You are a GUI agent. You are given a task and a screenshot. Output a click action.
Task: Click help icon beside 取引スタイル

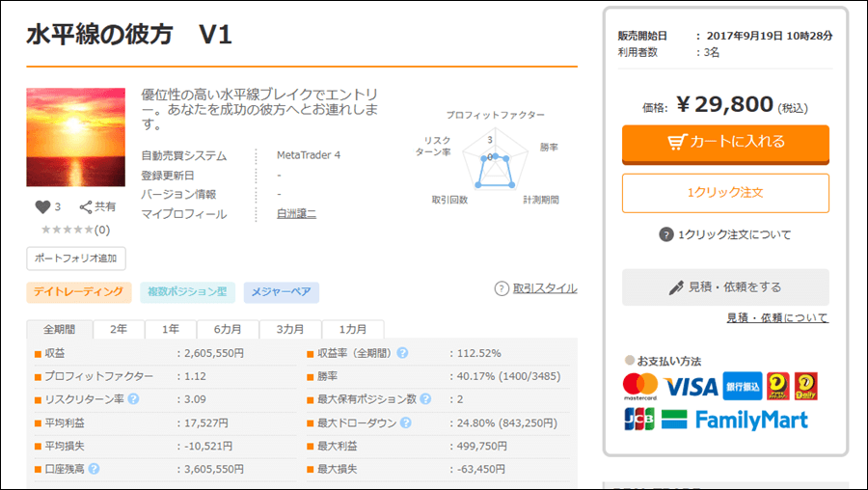(x=502, y=288)
